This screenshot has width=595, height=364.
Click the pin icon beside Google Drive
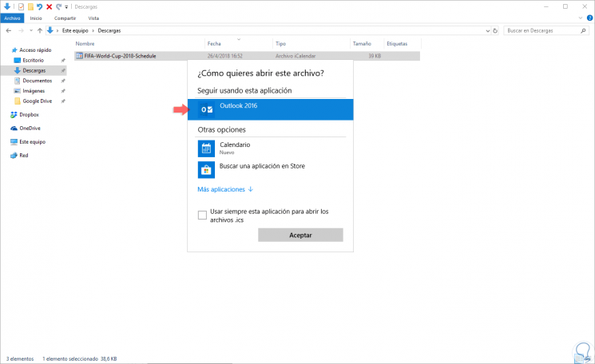[x=63, y=101]
